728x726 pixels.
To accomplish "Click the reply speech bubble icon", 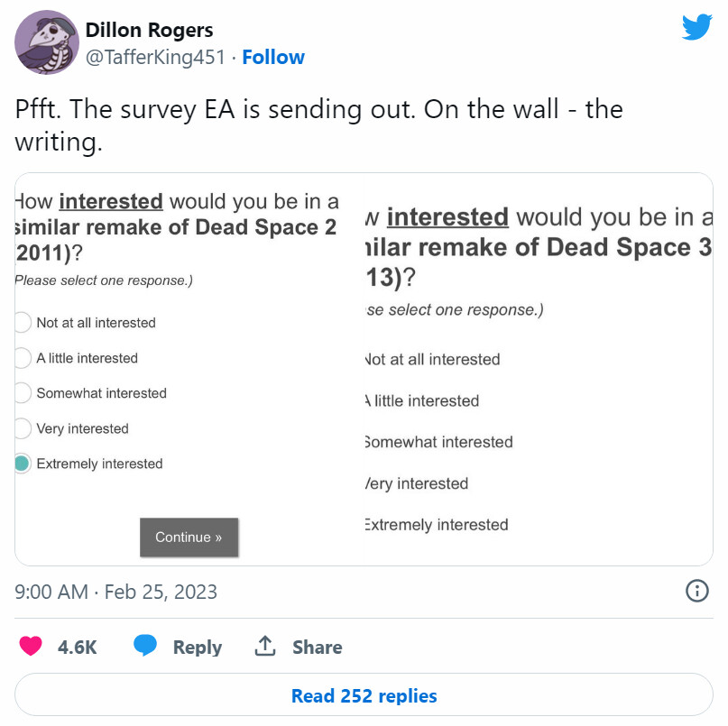I will tap(146, 646).
